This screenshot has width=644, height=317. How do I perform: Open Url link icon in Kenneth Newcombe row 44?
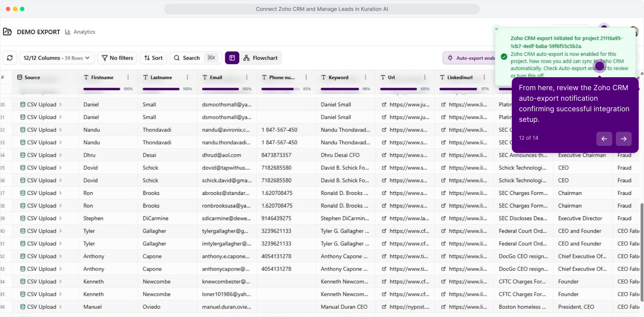point(384,281)
